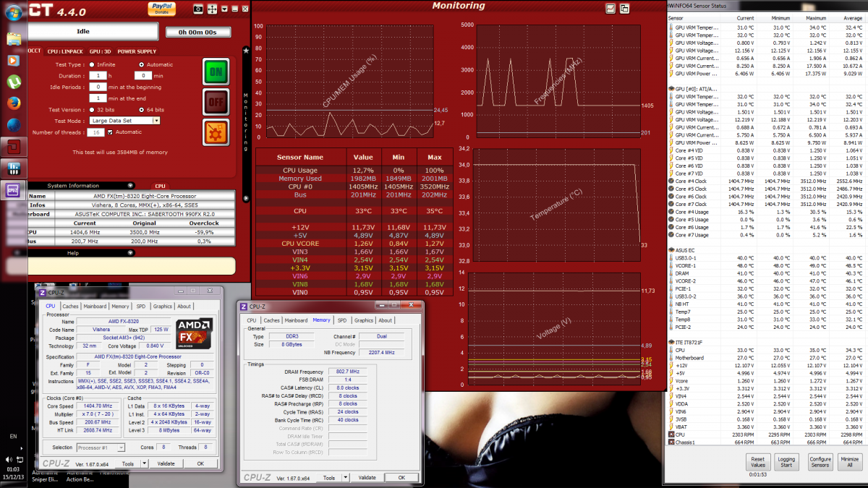Click the PayPal Donate button in OCCT

click(161, 8)
